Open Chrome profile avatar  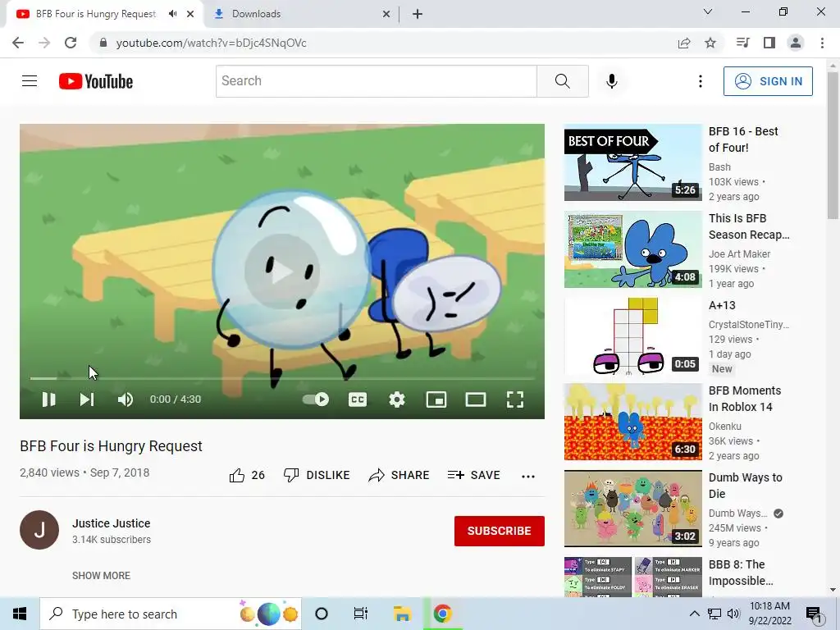[796, 43]
